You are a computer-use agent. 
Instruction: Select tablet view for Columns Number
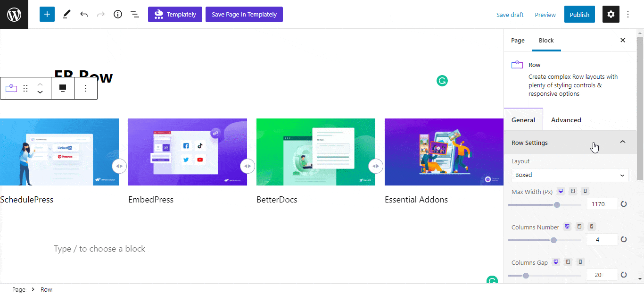579,227
